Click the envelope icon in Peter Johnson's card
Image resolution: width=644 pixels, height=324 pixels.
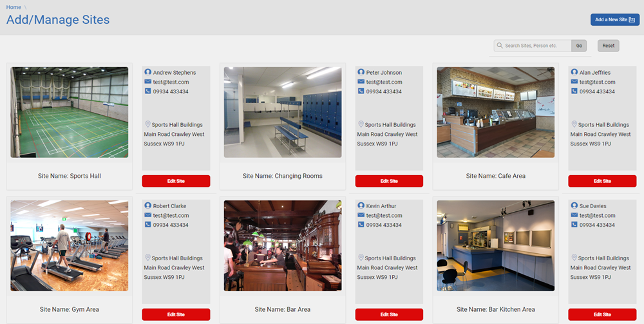[x=361, y=82]
